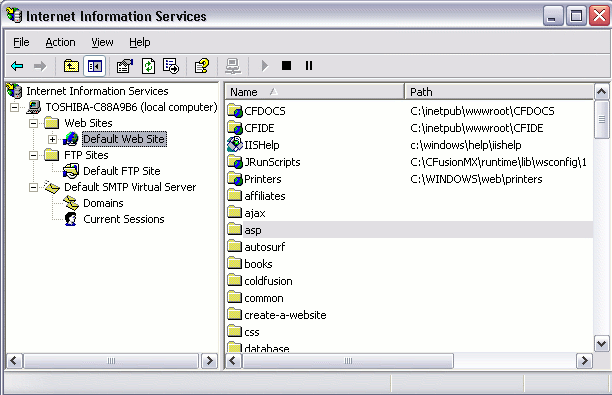Viewport: 612px width, 395px height.
Task: Open the File menu
Action: pyautogui.click(x=21, y=42)
